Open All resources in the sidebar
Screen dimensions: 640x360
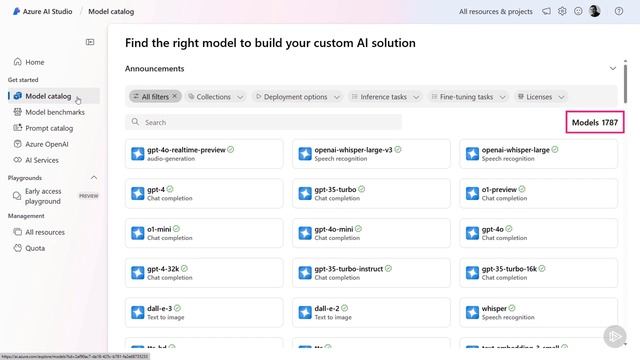point(53,232)
